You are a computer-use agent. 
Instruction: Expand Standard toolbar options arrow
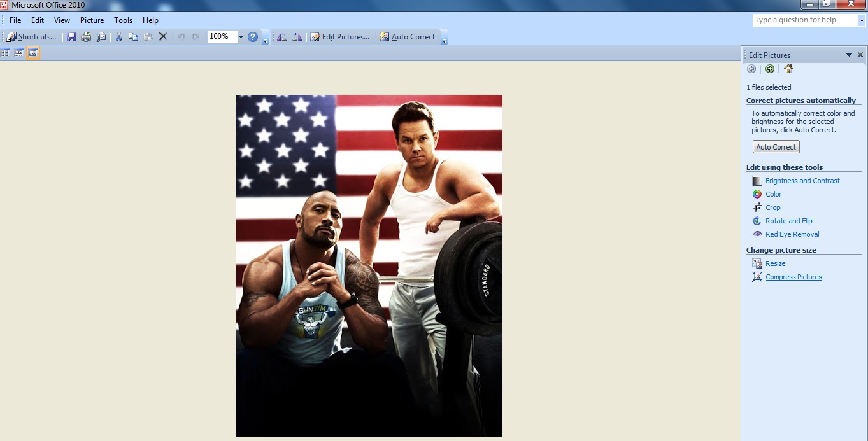pos(266,38)
